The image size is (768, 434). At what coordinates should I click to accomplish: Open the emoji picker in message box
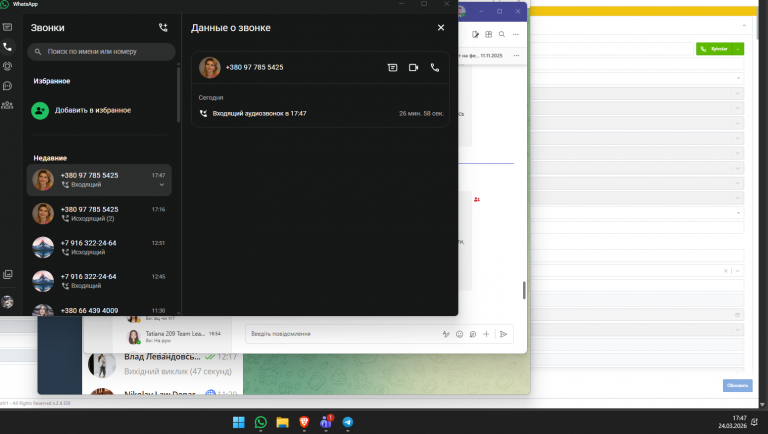pos(459,334)
